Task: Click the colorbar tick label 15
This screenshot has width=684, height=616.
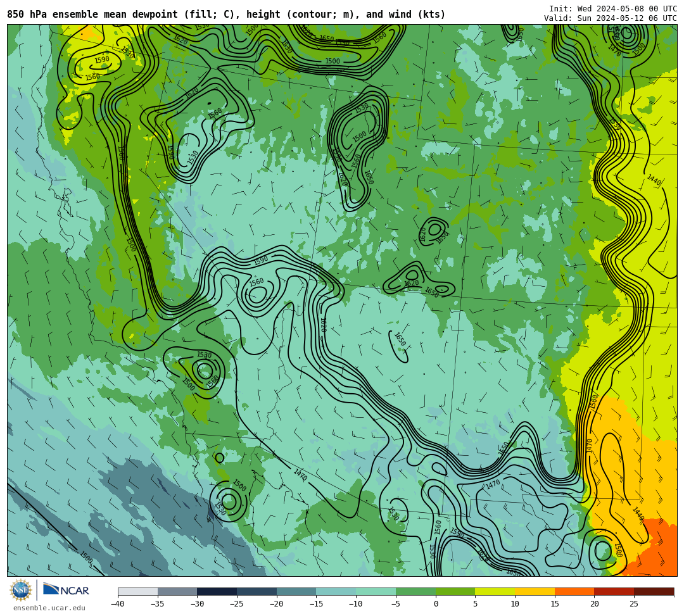Action: tap(554, 604)
